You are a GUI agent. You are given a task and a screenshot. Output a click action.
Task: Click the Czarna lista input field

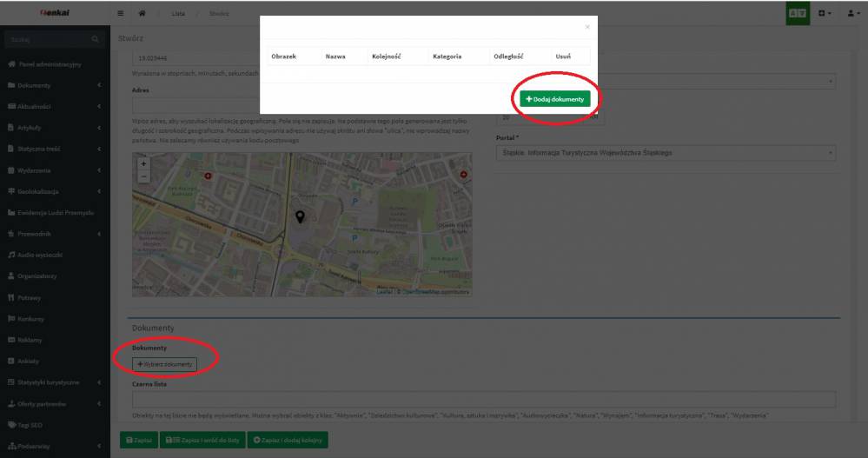coord(483,400)
